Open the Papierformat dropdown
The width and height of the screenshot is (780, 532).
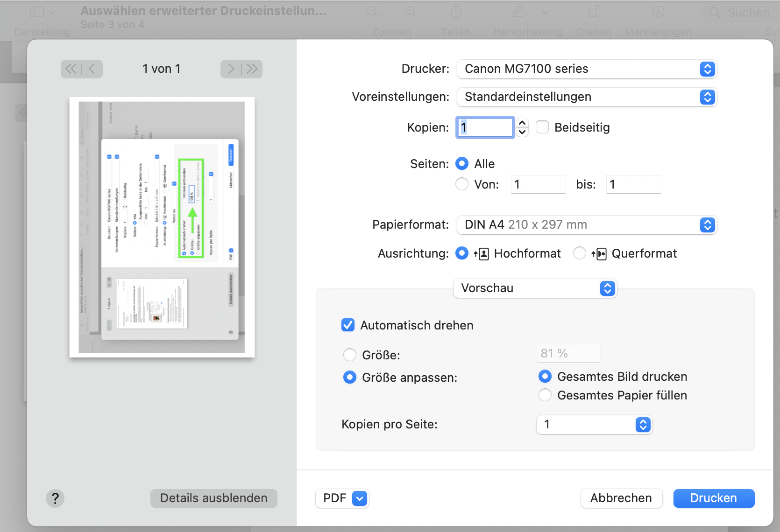[586, 225]
